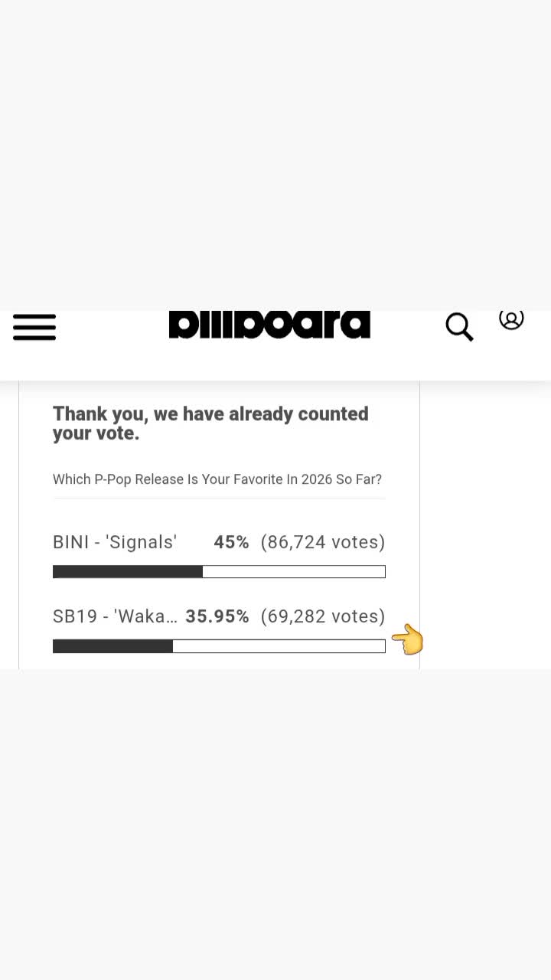Open the account profile icon
551x980 pixels.
(511, 319)
